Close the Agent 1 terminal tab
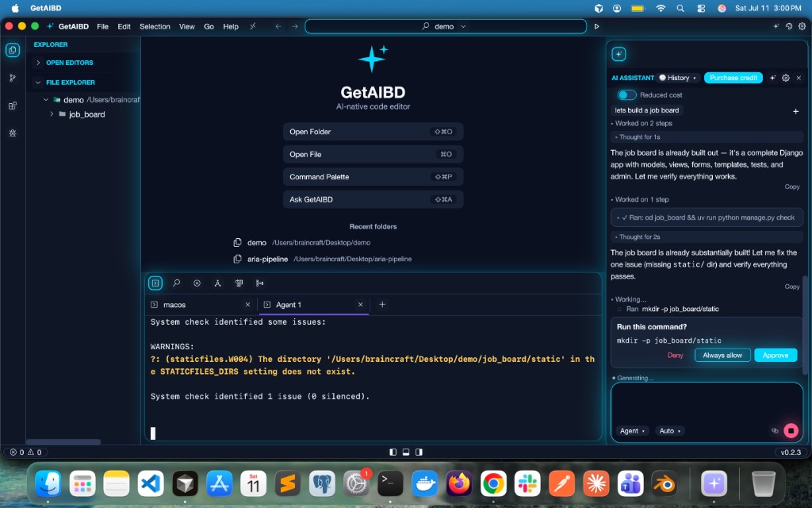 point(361,305)
